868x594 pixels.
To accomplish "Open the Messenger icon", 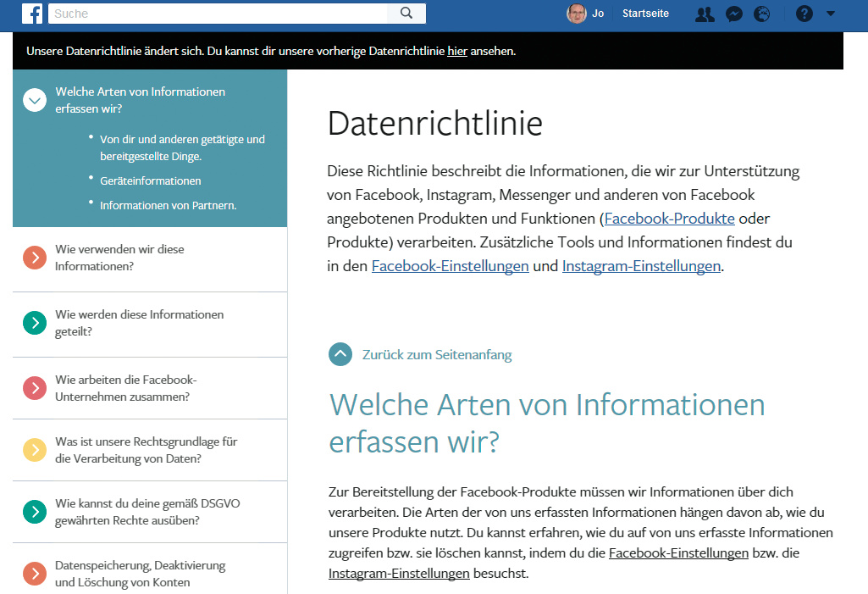I will coord(734,14).
